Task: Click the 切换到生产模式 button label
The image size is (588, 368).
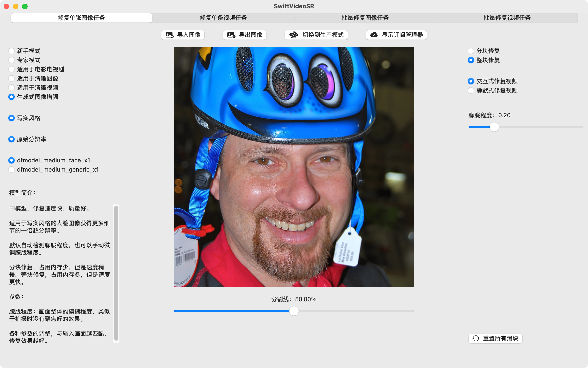Action: (323, 35)
